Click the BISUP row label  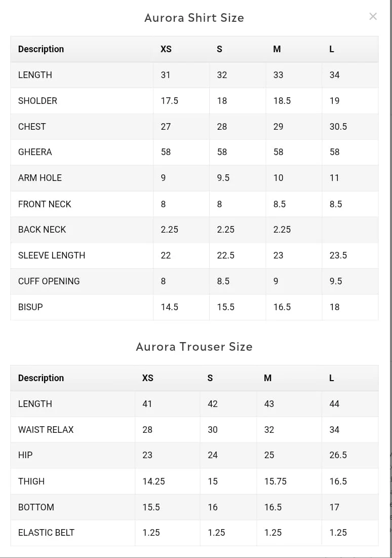(x=30, y=307)
